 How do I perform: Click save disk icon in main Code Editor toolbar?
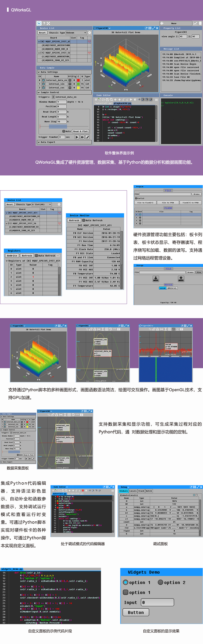coord(107,99)
